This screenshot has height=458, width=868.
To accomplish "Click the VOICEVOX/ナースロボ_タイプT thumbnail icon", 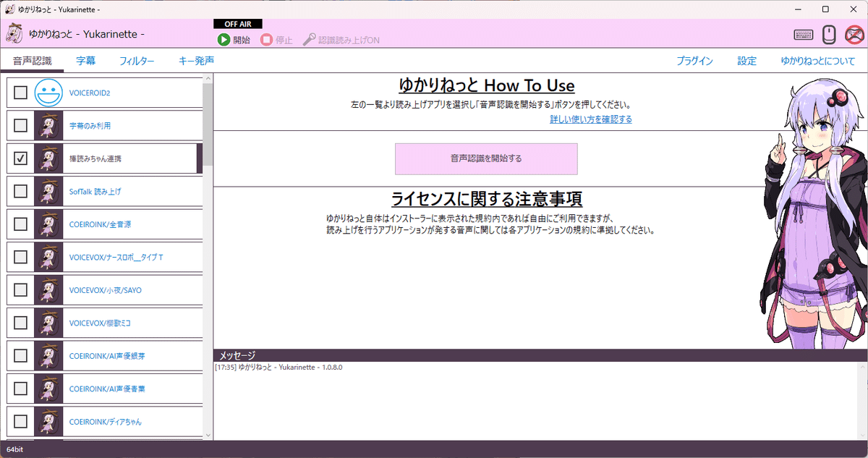I will (x=48, y=257).
